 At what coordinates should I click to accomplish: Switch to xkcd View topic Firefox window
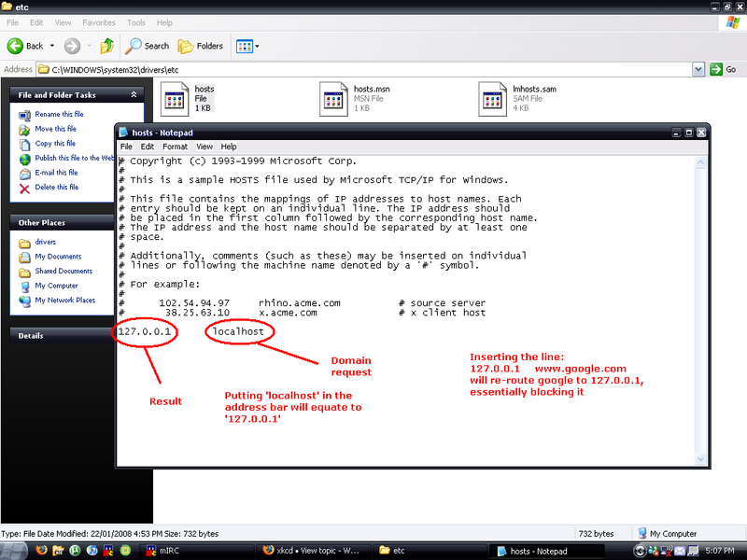click(x=312, y=551)
